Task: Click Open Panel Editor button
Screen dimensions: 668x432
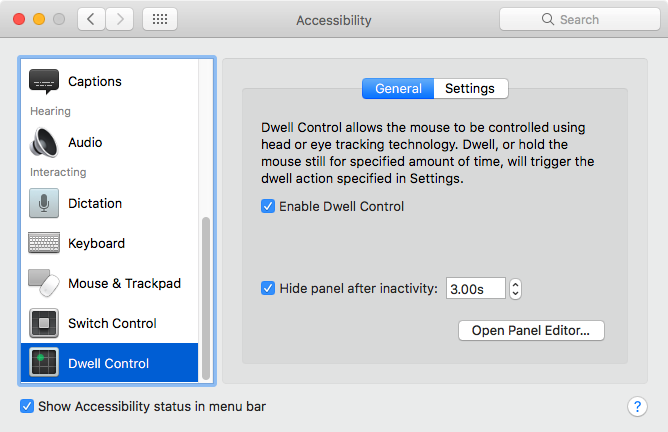Action: [x=531, y=330]
